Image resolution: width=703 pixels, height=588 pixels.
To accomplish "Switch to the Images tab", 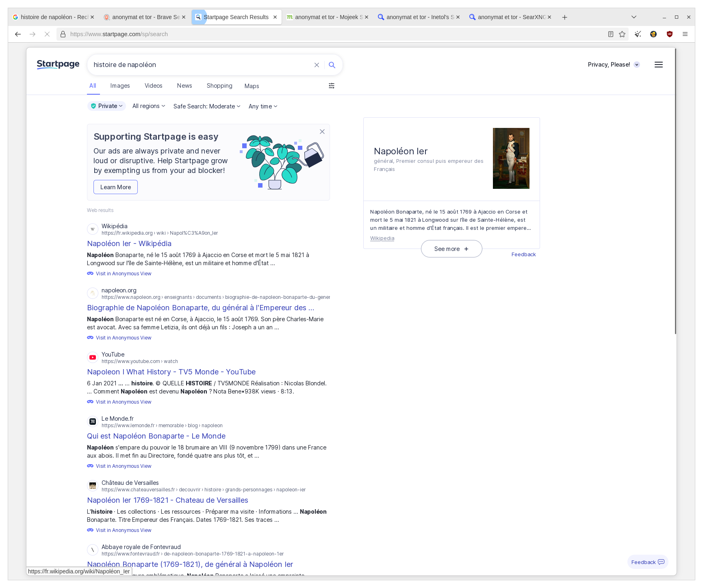I will click(x=120, y=86).
